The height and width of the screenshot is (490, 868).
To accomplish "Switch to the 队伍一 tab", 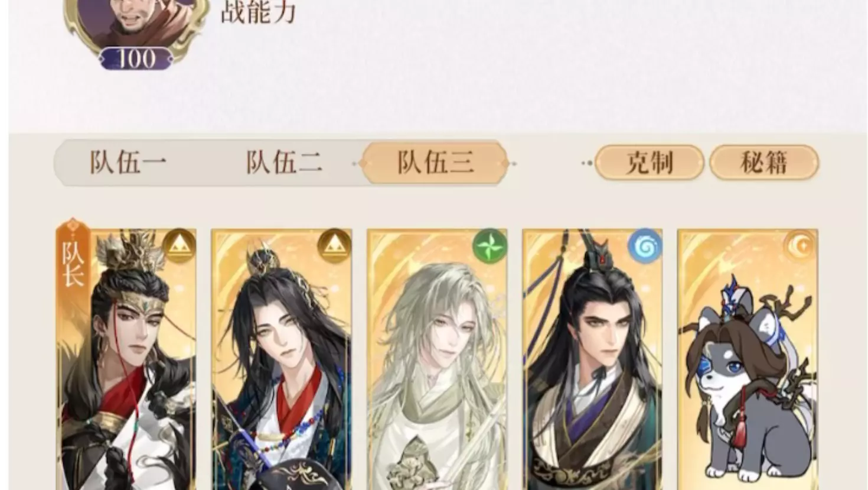I will (x=128, y=162).
